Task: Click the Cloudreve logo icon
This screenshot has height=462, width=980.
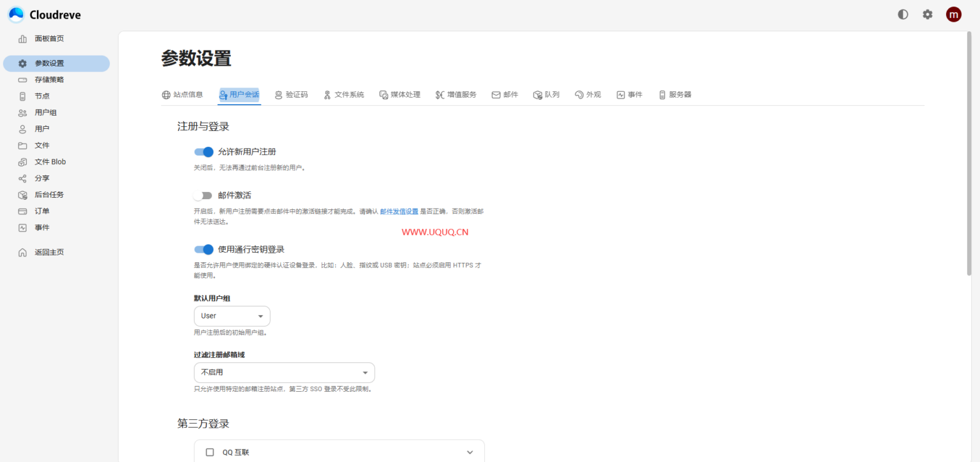Action: point(16,14)
